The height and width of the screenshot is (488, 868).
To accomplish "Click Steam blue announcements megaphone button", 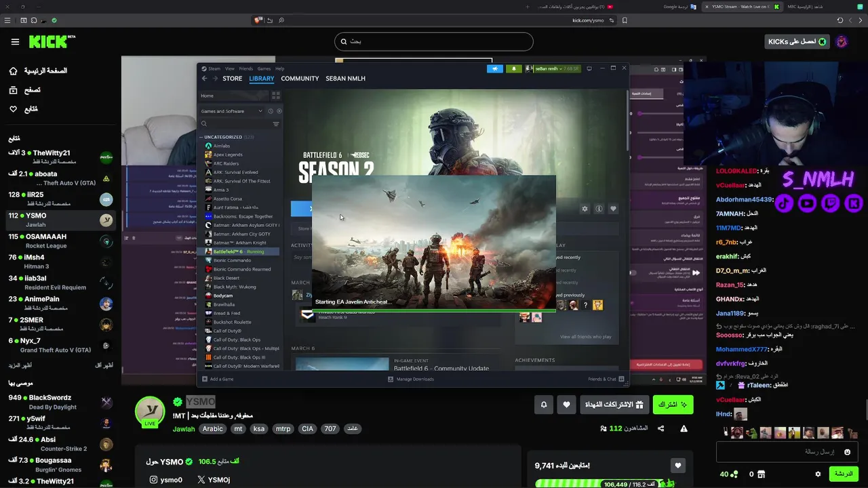I will click(495, 68).
